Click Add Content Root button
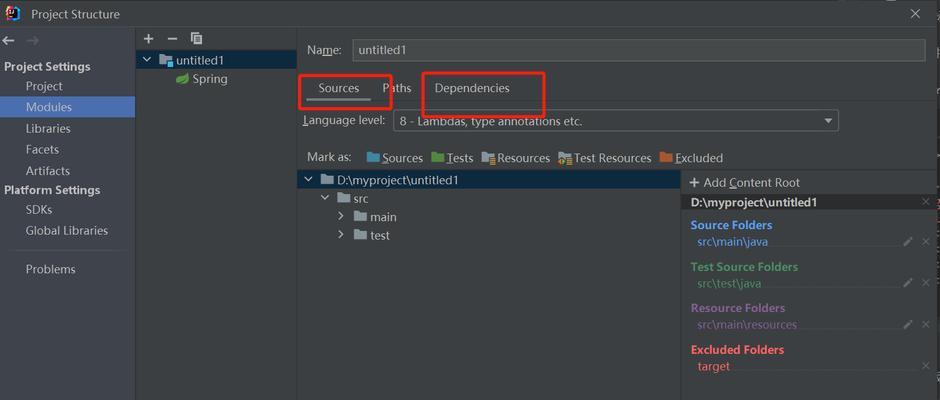940x400 pixels. coord(744,182)
